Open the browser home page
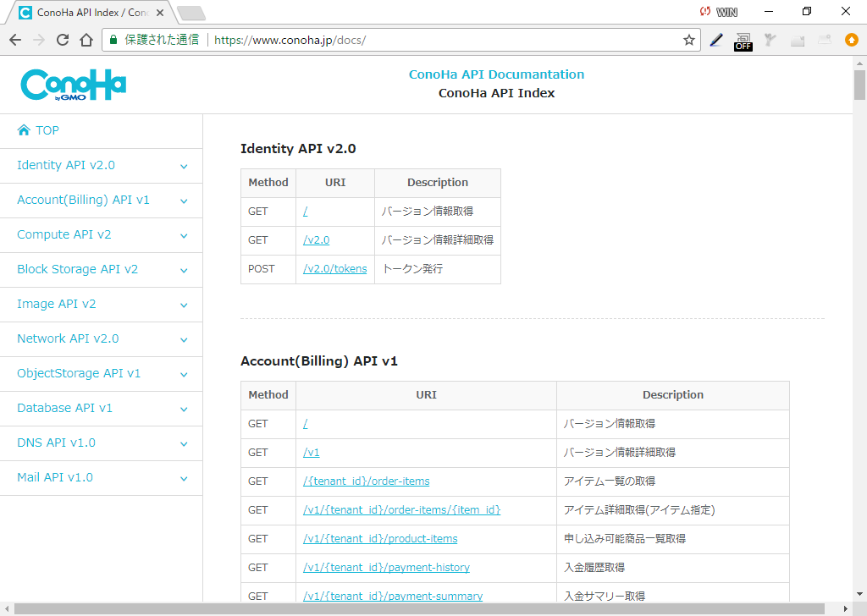 tap(86, 40)
